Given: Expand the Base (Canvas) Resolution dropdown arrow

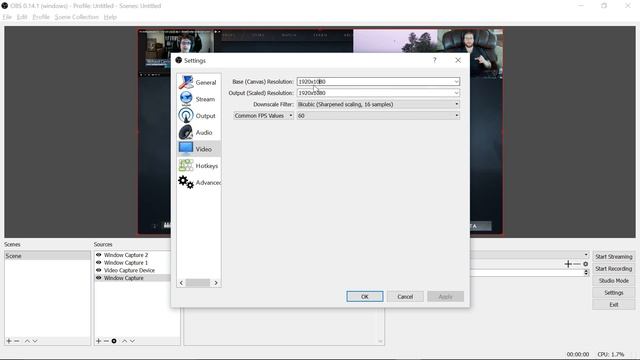Looking at the screenshot, I should pyautogui.click(x=456, y=82).
